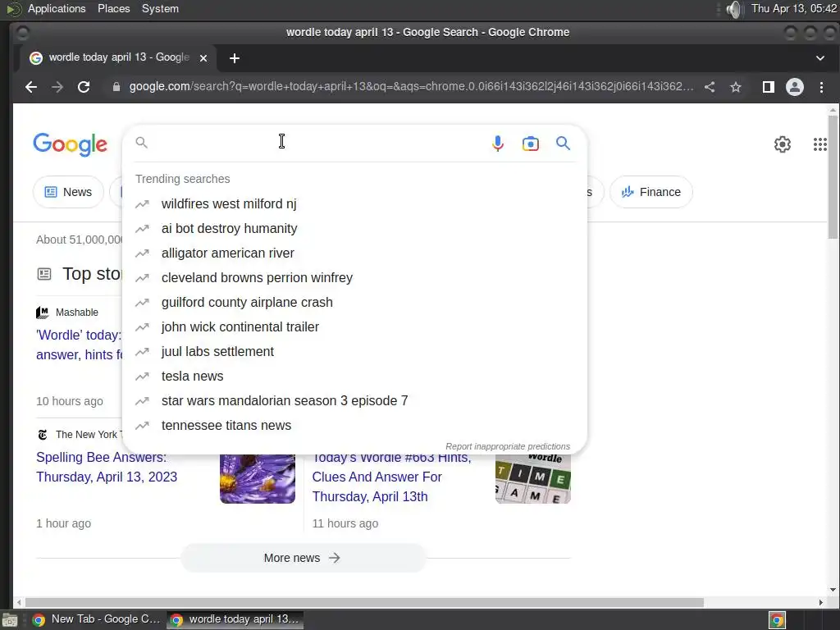This screenshot has height=630, width=840.
Task: Open the Chrome profile avatar
Action: (794, 87)
